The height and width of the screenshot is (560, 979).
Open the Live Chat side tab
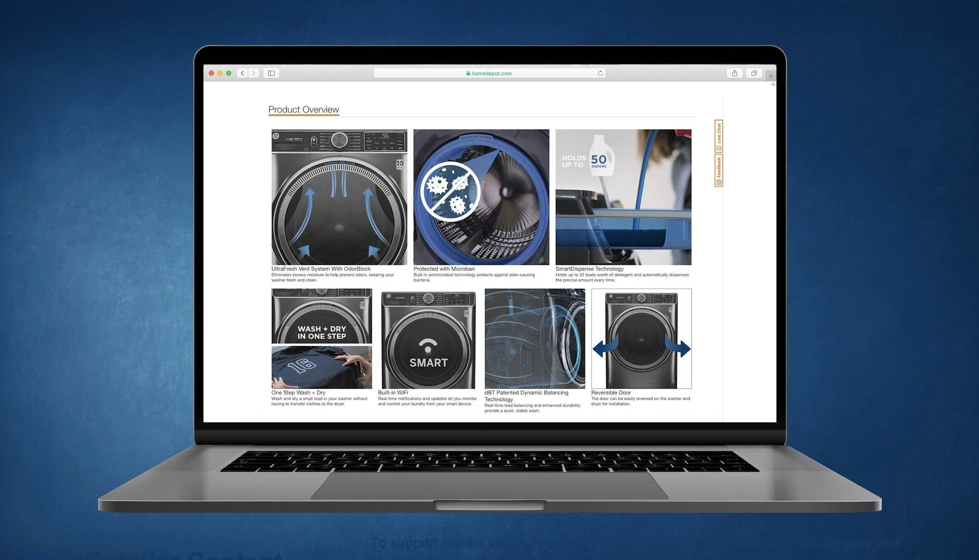tap(718, 136)
